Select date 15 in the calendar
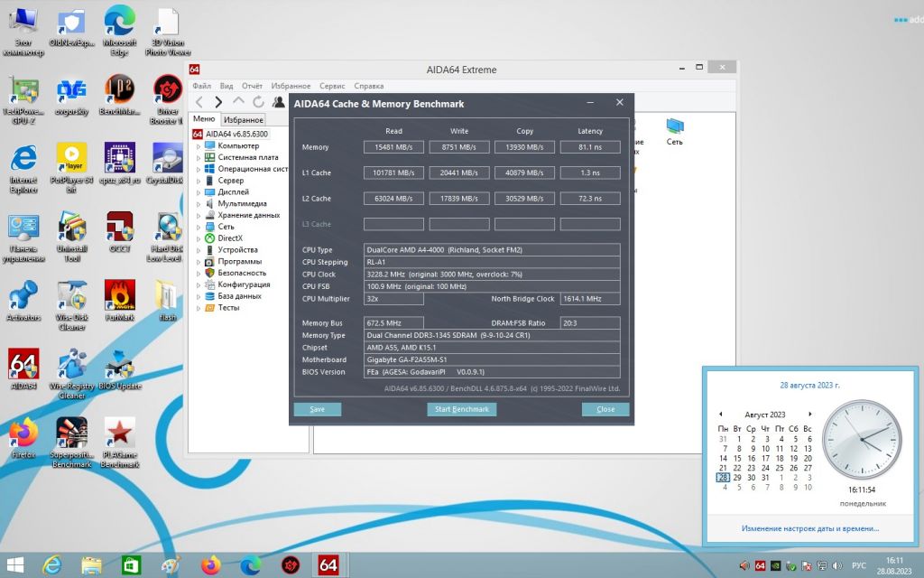Screen dimensions: 924x578 tap(737, 458)
